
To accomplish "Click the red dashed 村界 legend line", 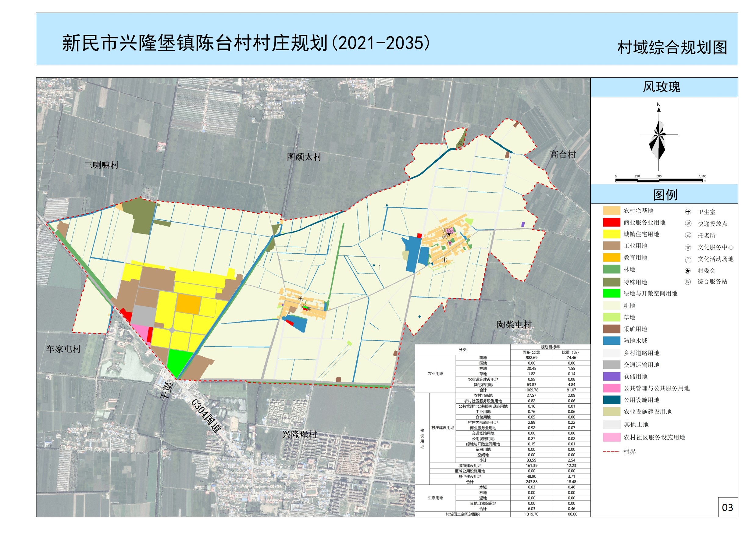I will click(x=611, y=452).
